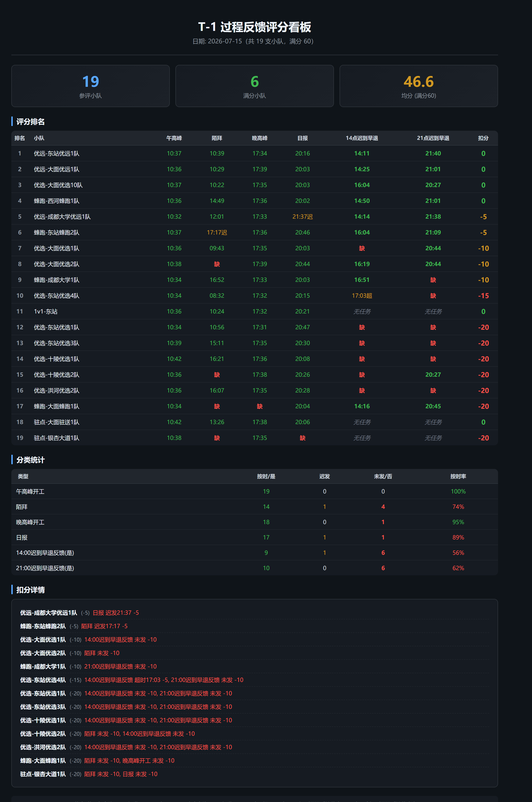This screenshot has height=802, width=532.
Task: Click 优选-大面优选1队 row 陌拜 time 09:43
Action: point(217,248)
